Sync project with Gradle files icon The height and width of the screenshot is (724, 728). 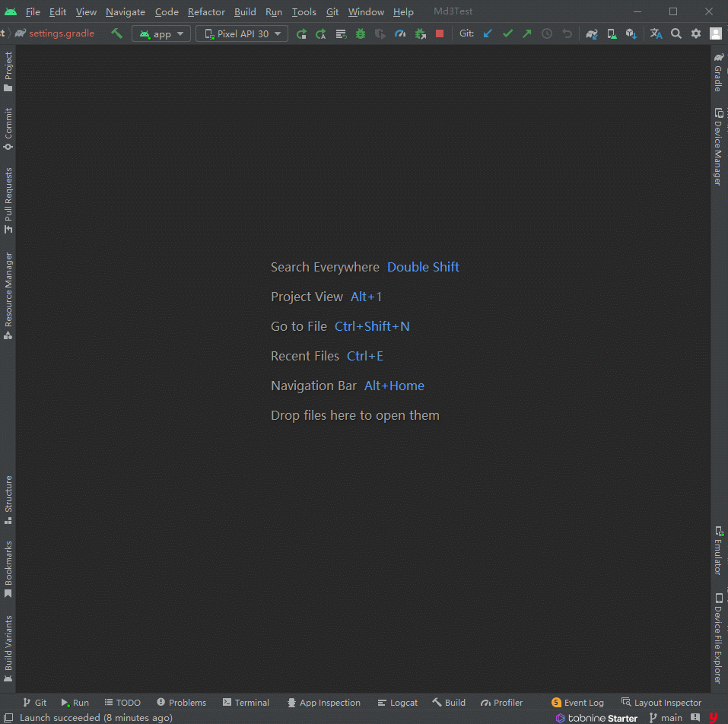(x=591, y=33)
